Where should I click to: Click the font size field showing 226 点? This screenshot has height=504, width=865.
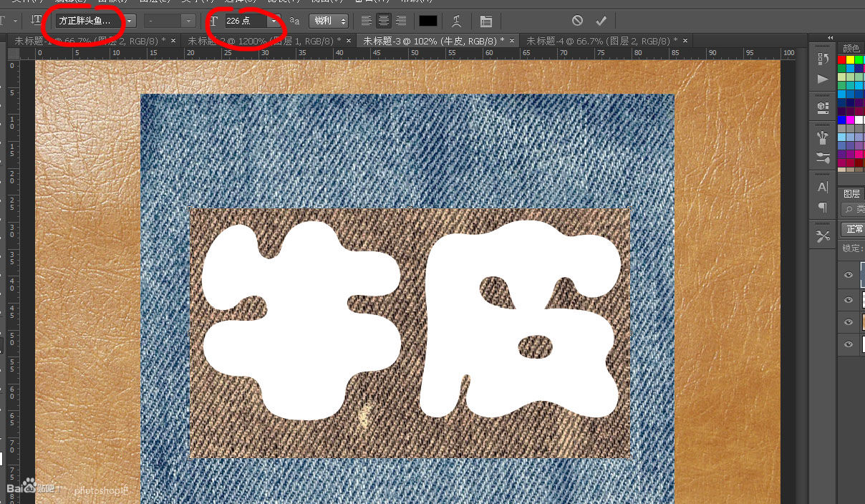click(x=245, y=21)
